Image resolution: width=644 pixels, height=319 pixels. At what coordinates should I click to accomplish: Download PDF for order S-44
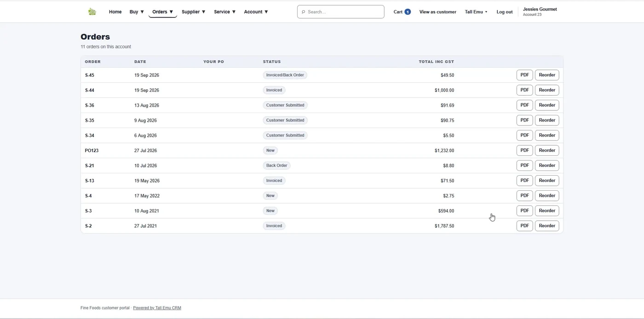(524, 90)
